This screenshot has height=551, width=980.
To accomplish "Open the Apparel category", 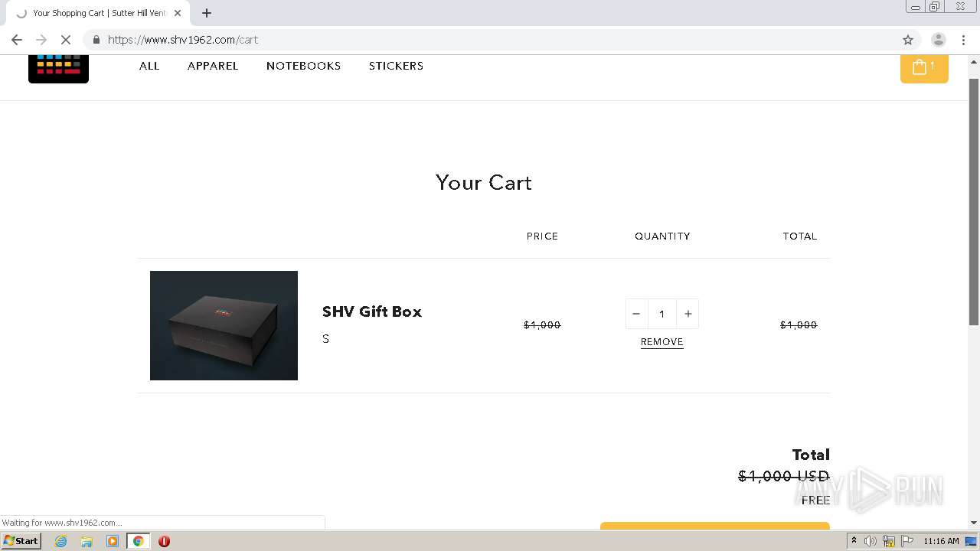I will [213, 66].
